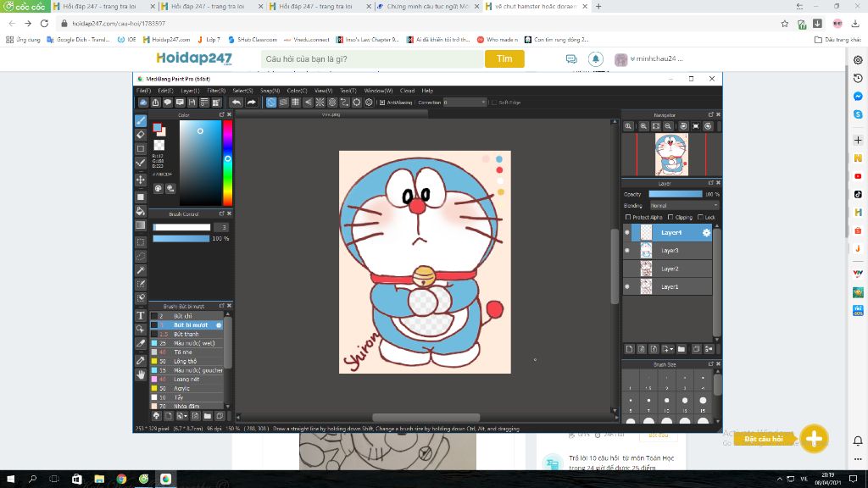This screenshot has height=488, width=868.
Task: Click the layer Opacity slider
Action: [676, 194]
